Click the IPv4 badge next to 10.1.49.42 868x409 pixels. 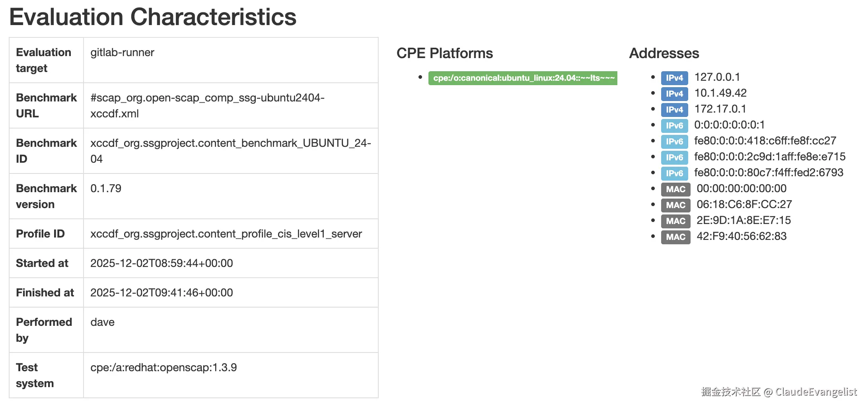[x=674, y=94]
